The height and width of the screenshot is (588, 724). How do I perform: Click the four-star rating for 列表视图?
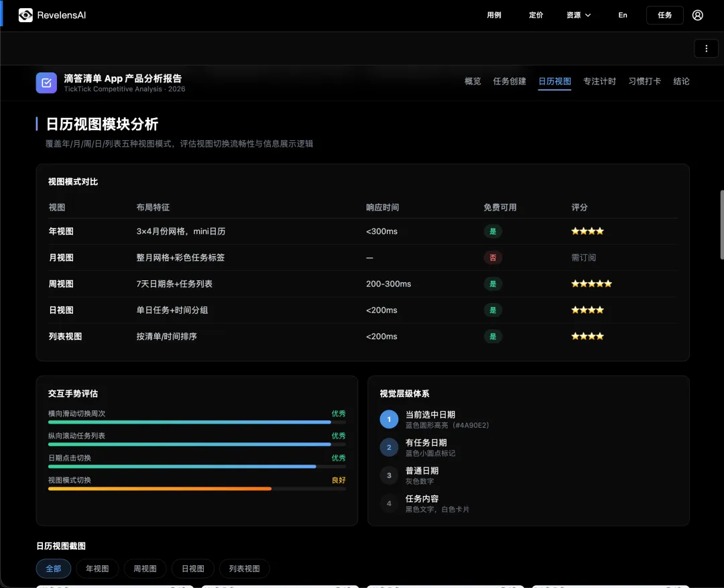click(587, 337)
